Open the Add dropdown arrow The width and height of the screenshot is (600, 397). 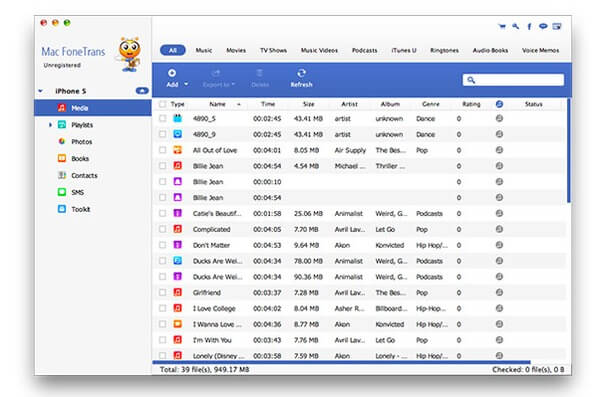pyautogui.click(x=186, y=84)
